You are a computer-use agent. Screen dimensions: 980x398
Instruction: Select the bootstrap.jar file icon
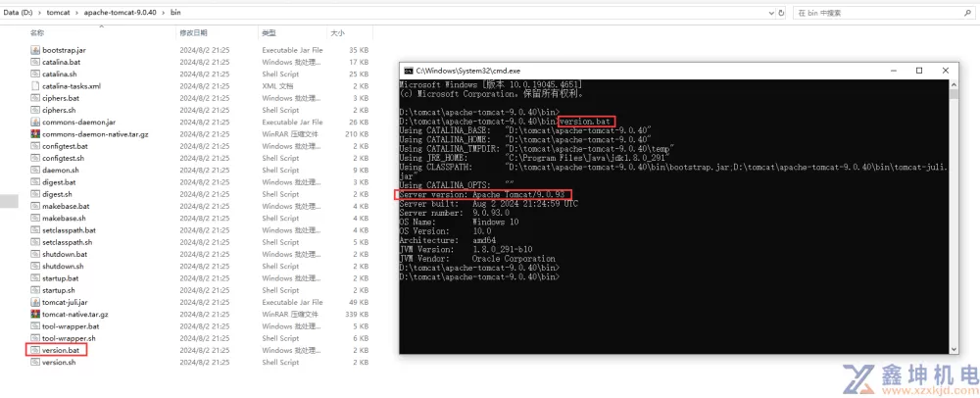click(x=35, y=50)
